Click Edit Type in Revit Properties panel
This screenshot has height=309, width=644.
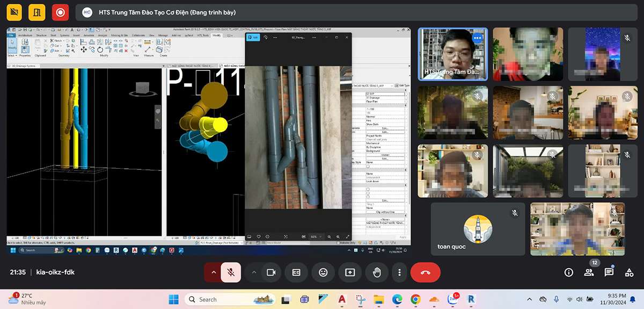coord(401,85)
